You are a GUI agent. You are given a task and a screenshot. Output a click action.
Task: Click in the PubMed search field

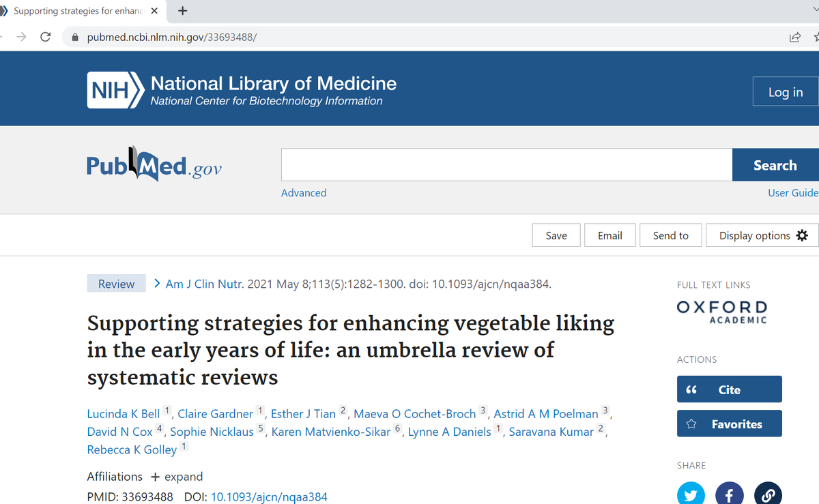pyautogui.click(x=506, y=165)
